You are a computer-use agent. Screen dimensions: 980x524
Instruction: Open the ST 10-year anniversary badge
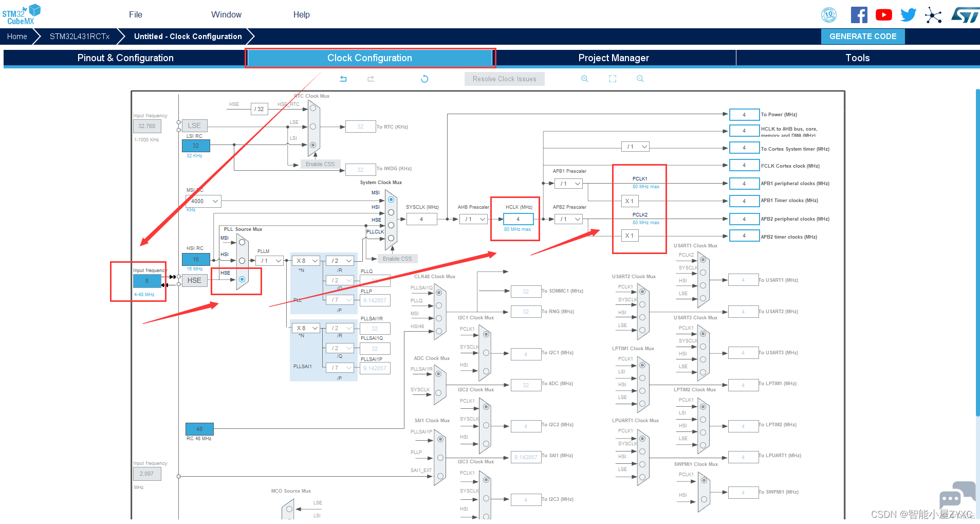[x=829, y=15]
